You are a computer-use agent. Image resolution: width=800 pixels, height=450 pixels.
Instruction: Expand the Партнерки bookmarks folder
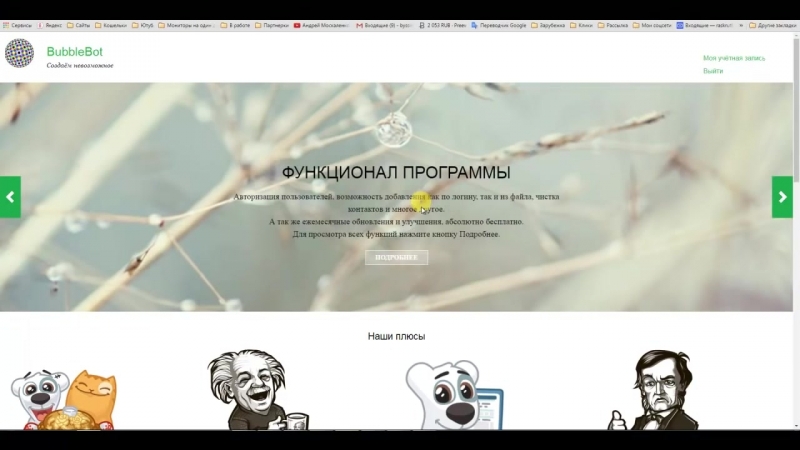(x=272, y=25)
